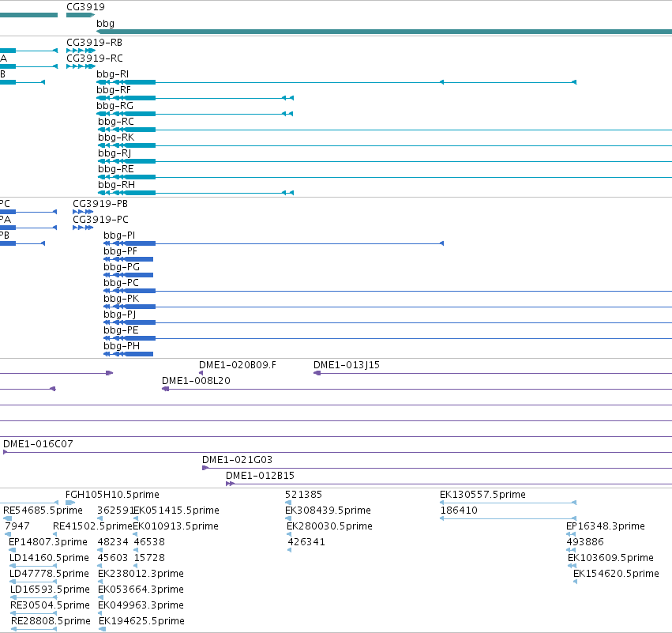Click the DME1-016C07 clone label
Screen dimensions: 672x633
(x=38, y=444)
